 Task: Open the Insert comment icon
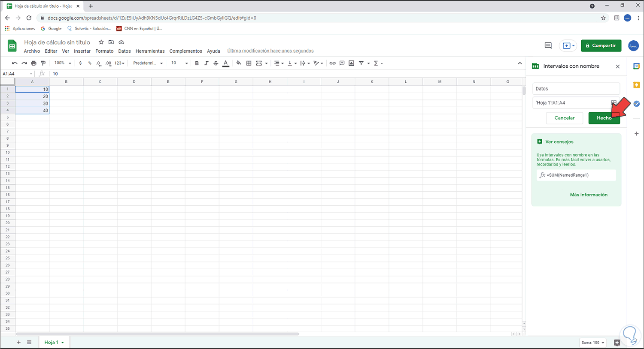point(342,63)
